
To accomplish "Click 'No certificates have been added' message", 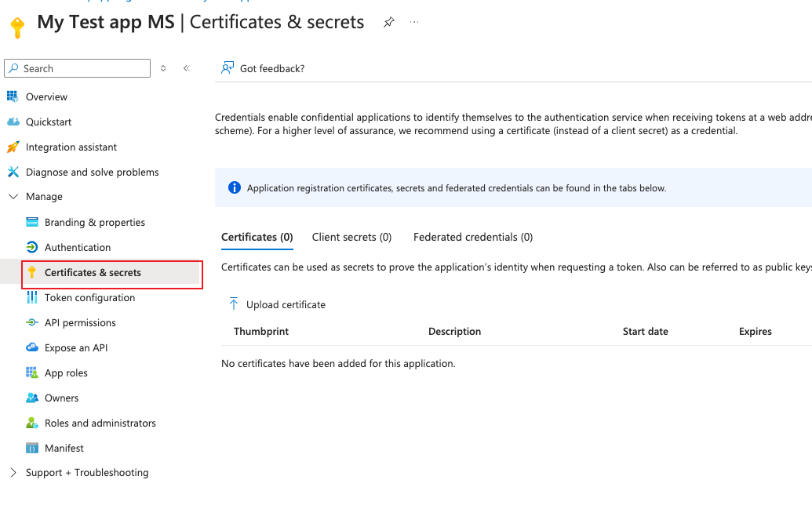I will (x=338, y=363).
